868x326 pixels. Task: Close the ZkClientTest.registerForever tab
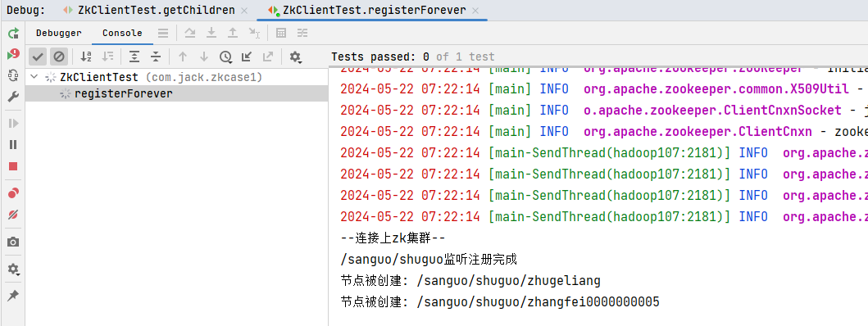476,11
